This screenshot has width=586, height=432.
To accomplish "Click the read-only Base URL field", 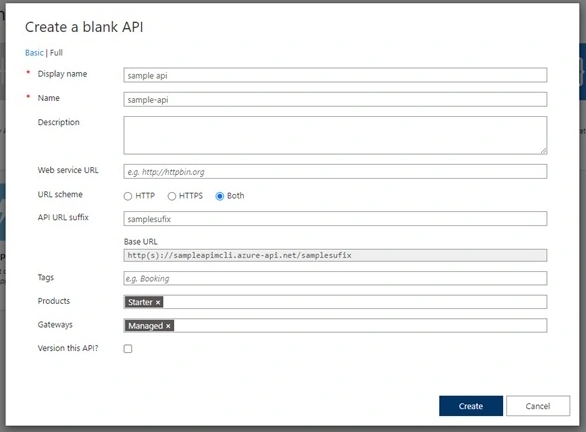I will [x=335, y=255].
